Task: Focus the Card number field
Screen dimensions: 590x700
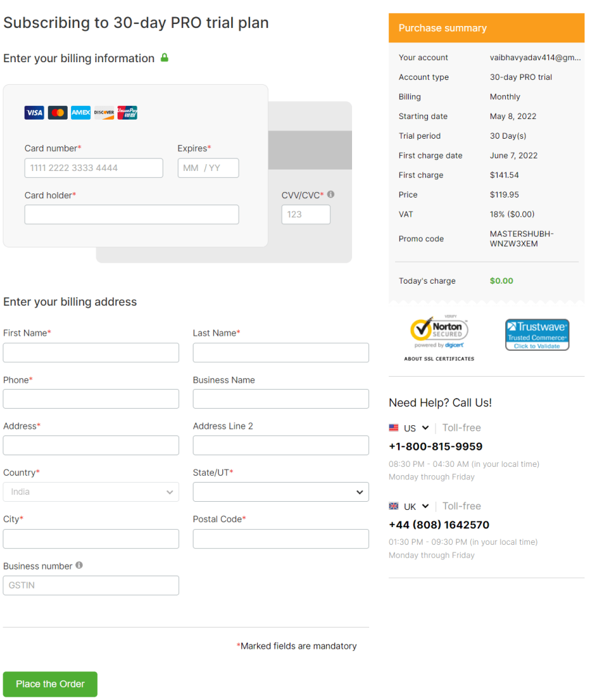Action: (94, 168)
